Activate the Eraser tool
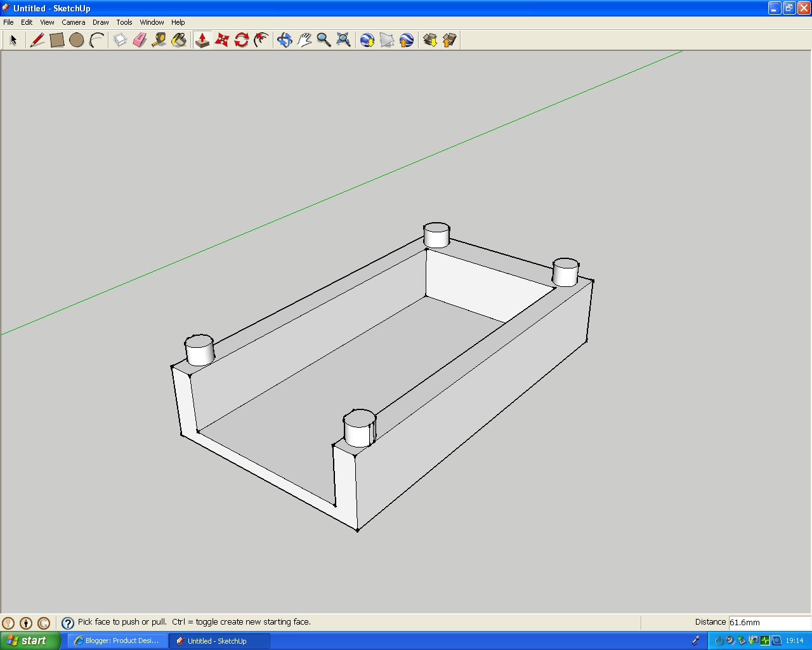 [140, 40]
